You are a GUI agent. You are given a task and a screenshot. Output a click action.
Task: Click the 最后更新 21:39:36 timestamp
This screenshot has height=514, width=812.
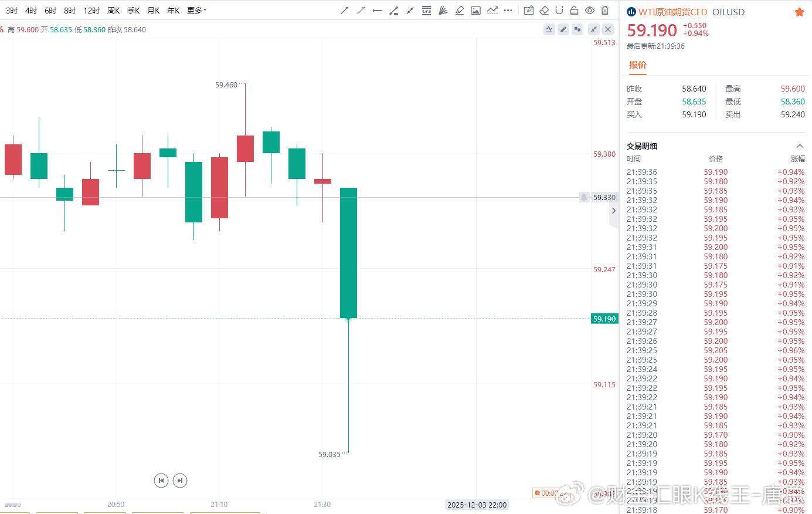655,46
